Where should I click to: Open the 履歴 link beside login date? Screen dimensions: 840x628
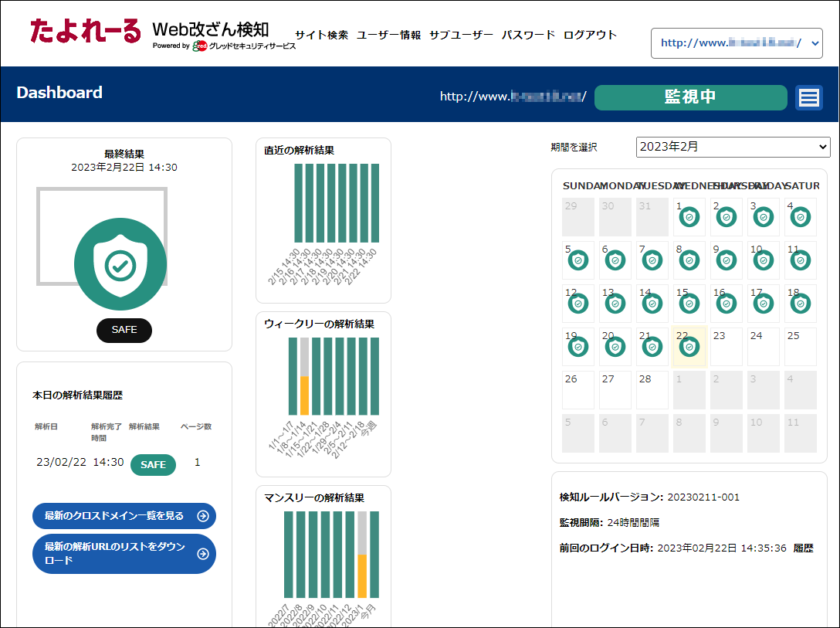click(x=803, y=548)
